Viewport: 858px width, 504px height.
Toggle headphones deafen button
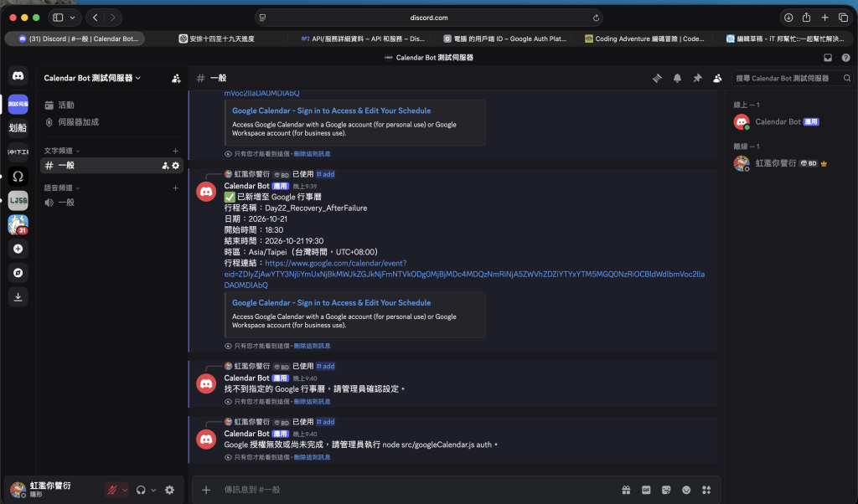pos(141,490)
